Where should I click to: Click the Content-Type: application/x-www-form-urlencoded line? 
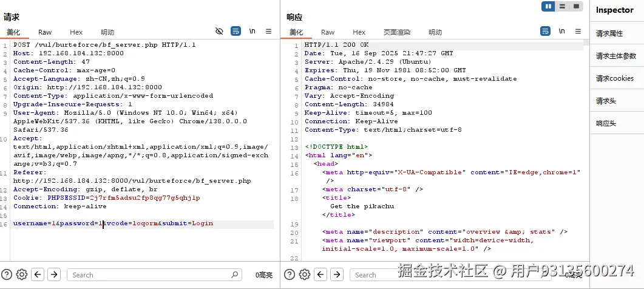click(x=113, y=96)
